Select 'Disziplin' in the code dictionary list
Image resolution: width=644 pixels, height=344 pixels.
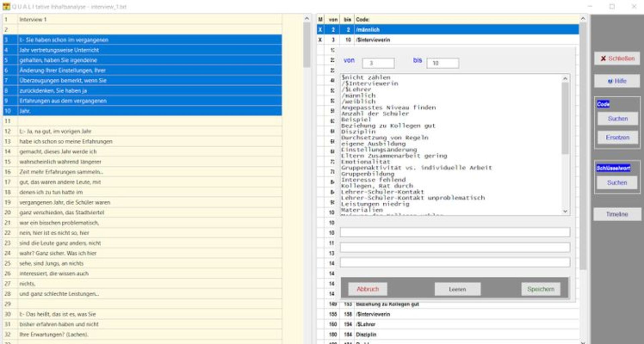point(358,132)
